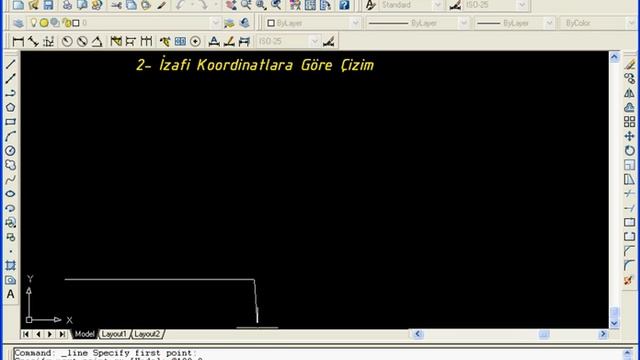Select the Aligned Dimension tool
The width and height of the screenshot is (640, 360).
tap(33, 41)
